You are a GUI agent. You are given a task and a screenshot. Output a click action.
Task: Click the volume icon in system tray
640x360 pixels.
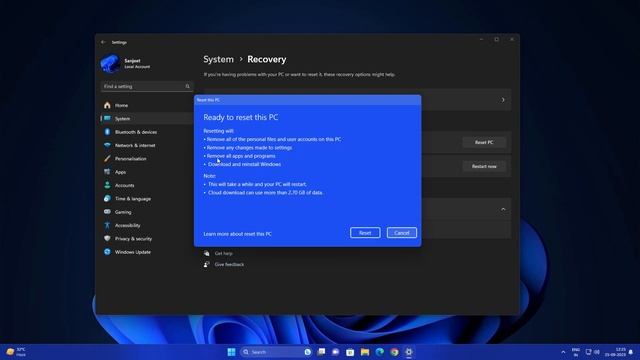pyautogui.click(x=597, y=352)
